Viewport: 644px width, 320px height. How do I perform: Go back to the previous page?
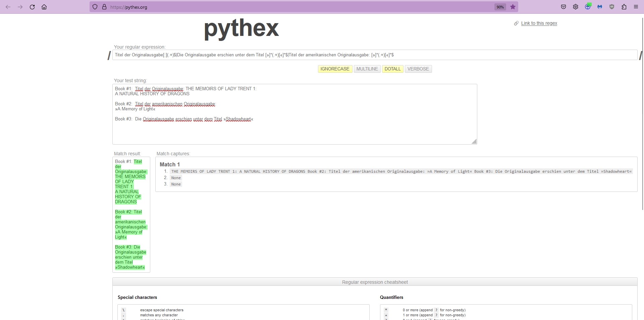point(8,7)
